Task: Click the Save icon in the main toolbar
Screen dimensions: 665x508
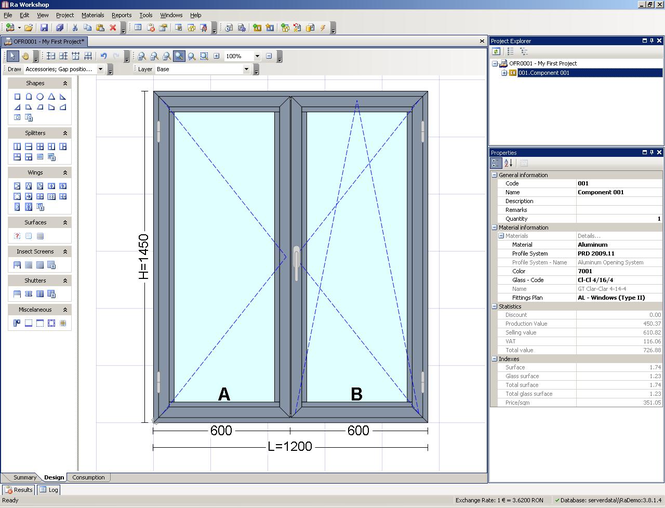Action: click(x=44, y=28)
